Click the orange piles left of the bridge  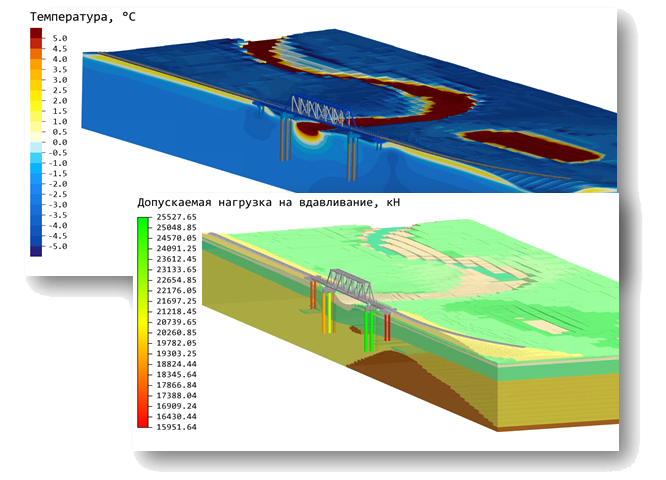(x=327, y=312)
